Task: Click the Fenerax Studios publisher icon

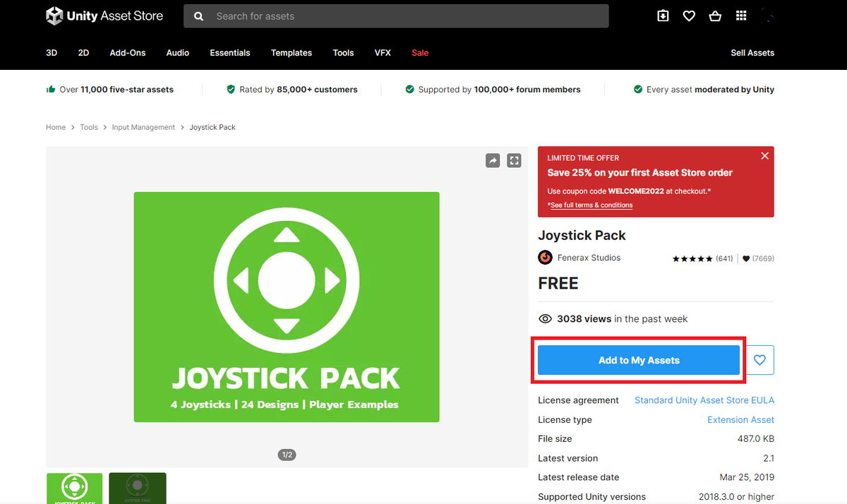Action: pos(544,257)
